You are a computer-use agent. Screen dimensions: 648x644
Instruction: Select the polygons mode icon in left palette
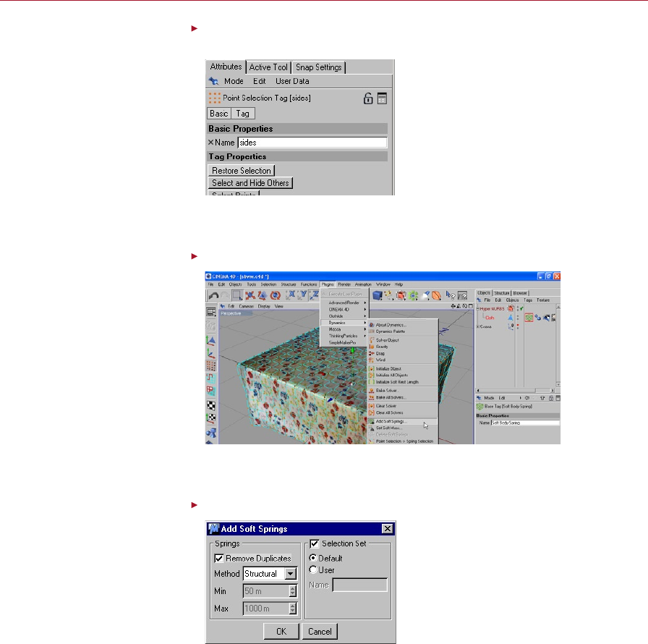point(211,390)
